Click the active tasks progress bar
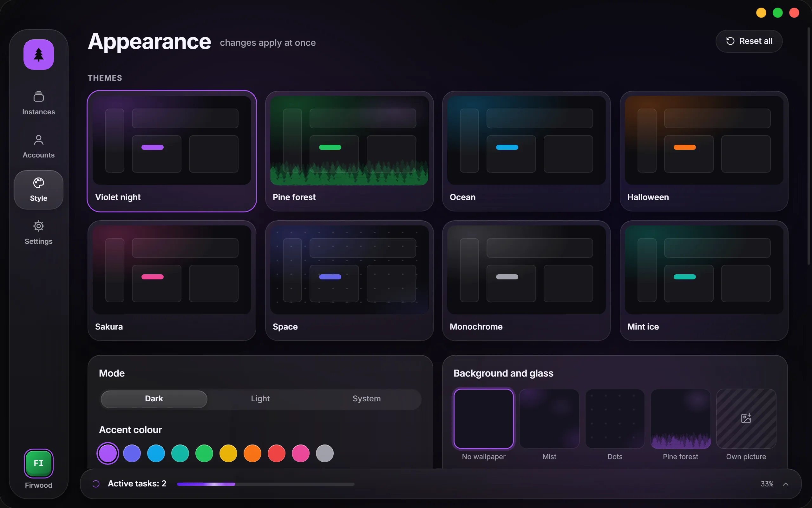Image resolution: width=812 pixels, height=508 pixels. point(266,484)
